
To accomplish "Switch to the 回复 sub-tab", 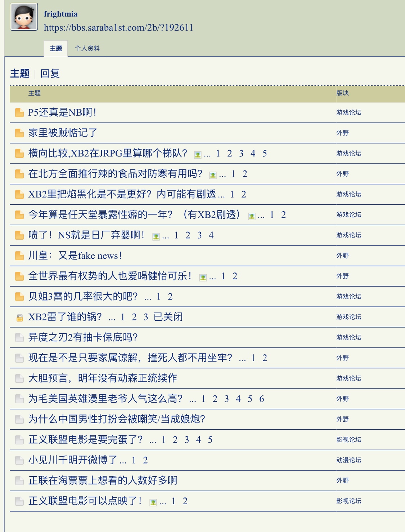I will tap(50, 74).
